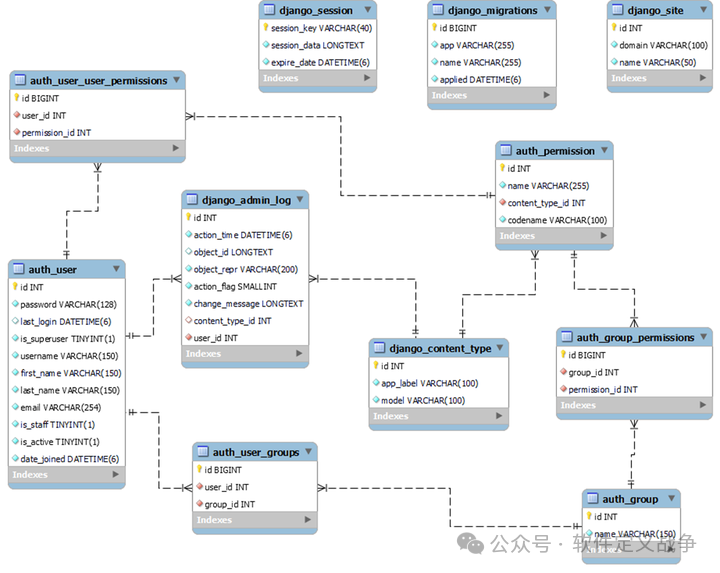Select permission_id INT in auth_group_permissions
Viewport: 720px width, 573px height.
634,389
